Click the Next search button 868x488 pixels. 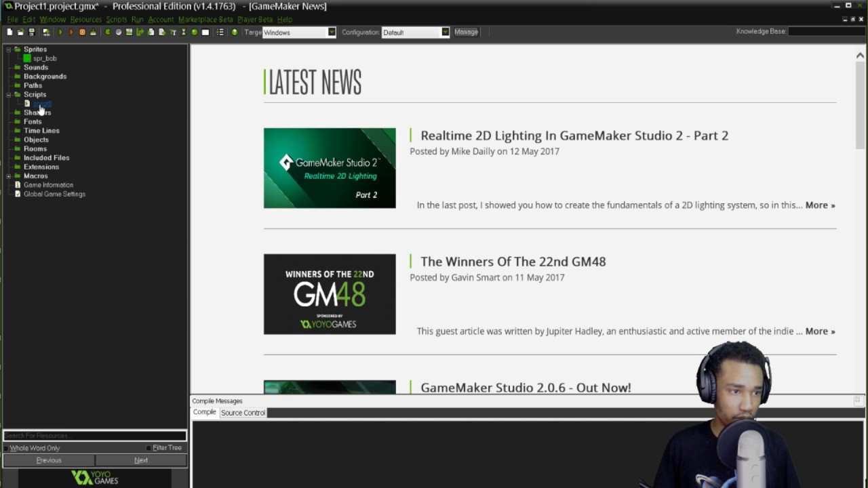[141, 460]
